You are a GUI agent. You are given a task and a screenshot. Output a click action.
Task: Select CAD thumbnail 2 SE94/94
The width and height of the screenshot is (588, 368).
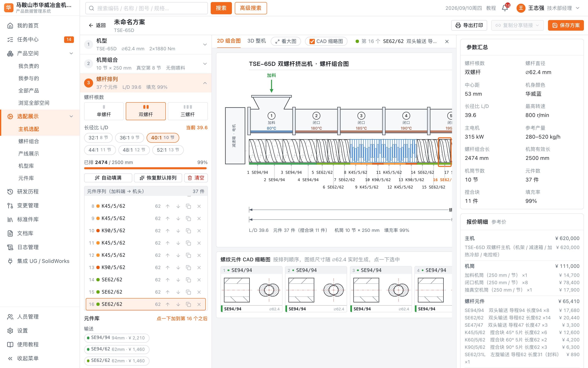click(316, 289)
